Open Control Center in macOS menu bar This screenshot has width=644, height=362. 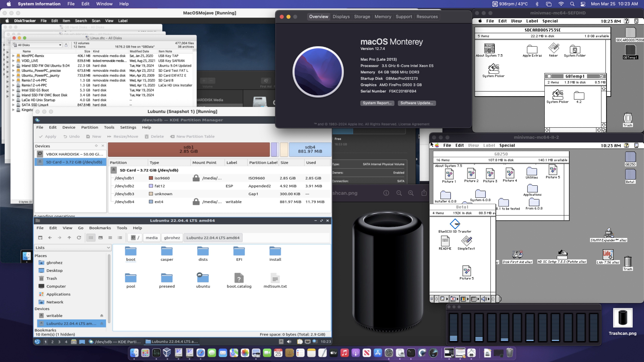point(583,4)
